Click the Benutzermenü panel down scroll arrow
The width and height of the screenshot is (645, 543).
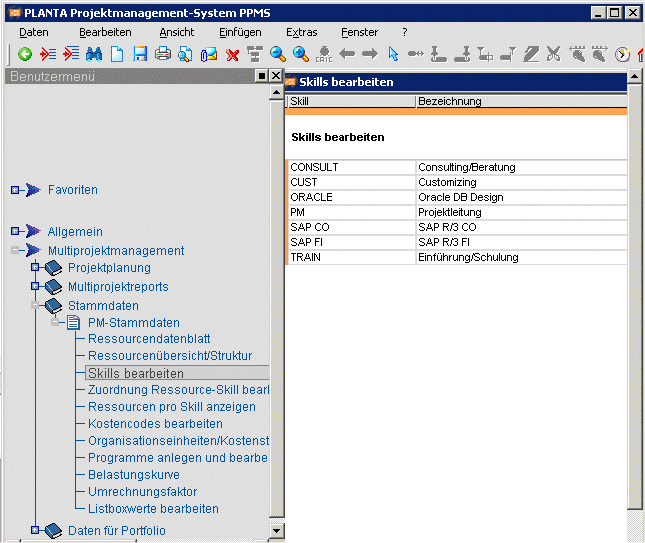[276, 531]
